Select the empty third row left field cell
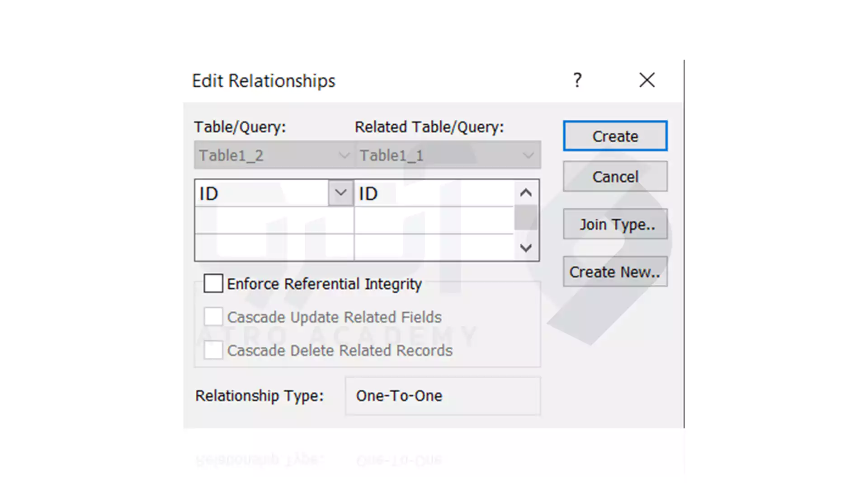 click(x=274, y=247)
